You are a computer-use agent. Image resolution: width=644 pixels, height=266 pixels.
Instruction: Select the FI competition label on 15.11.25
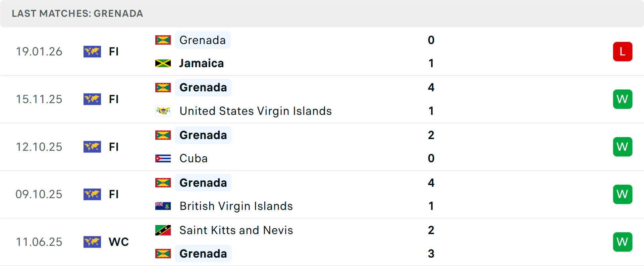[114, 99]
